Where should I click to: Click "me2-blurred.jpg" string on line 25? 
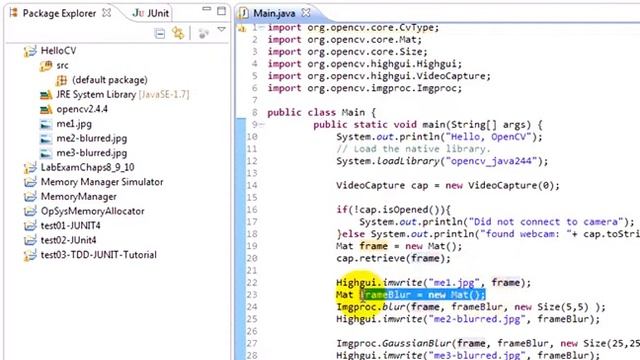tap(477, 319)
